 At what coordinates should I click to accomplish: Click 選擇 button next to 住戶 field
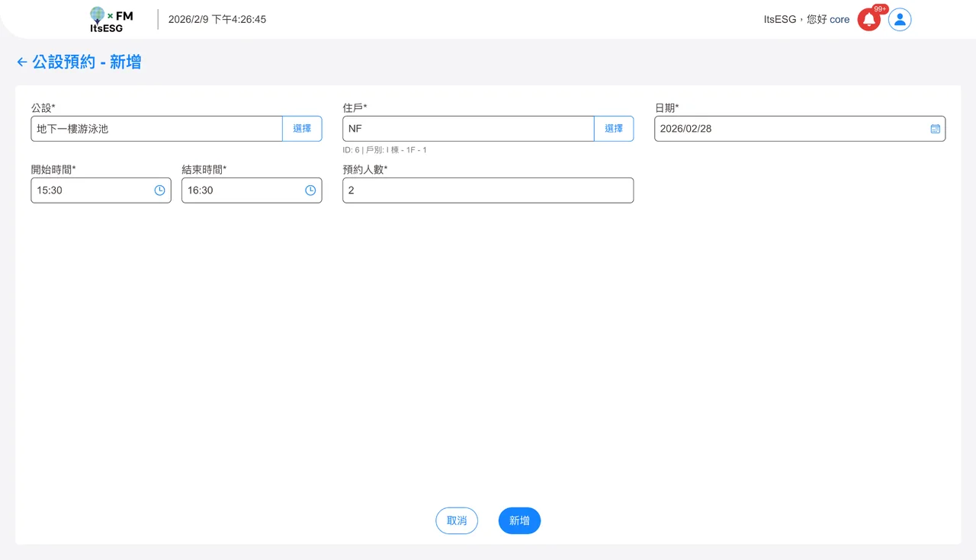coord(614,129)
